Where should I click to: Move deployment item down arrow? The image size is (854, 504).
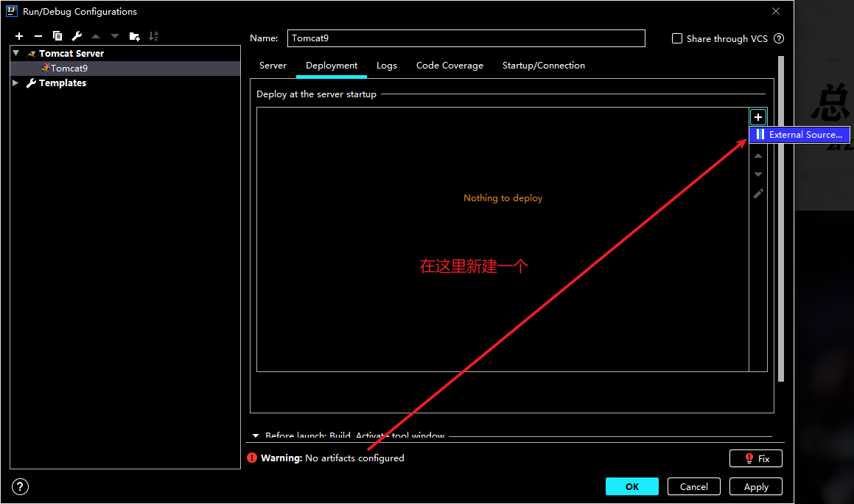click(x=758, y=175)
